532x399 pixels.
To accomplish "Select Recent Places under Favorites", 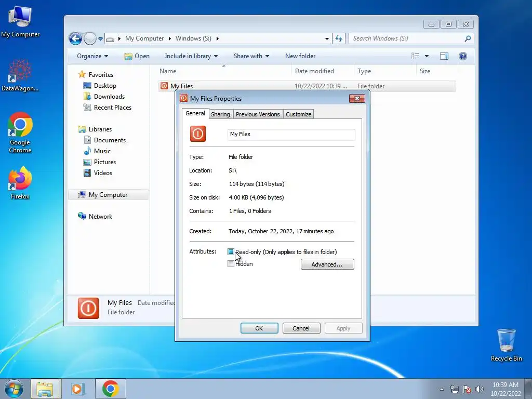I will click(108, 107).
